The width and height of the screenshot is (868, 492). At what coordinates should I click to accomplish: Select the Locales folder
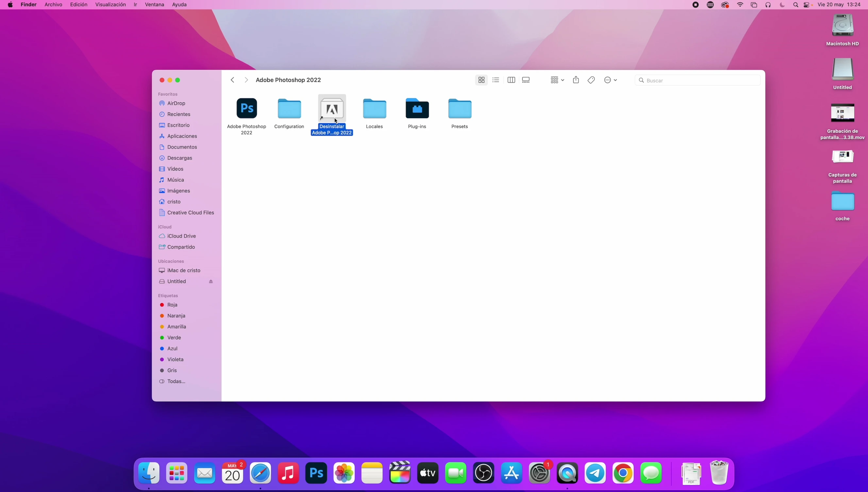coord(374,109)
